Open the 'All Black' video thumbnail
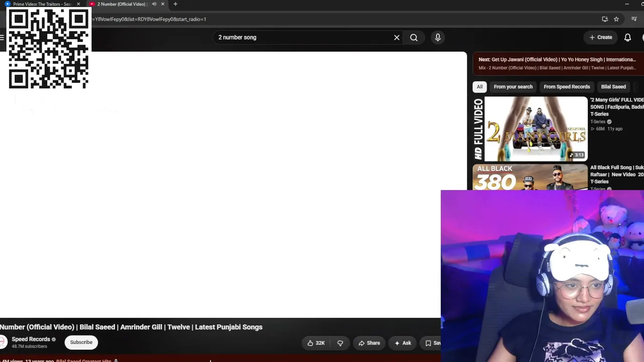Screen dimensions: 644x362 (x=530, y=177)
